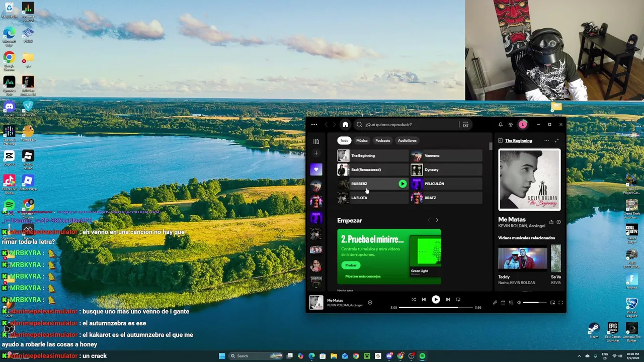The width and height of the screenshot is (644, 362).
Task: Toggle repeat mode
Action: (458, 300)
